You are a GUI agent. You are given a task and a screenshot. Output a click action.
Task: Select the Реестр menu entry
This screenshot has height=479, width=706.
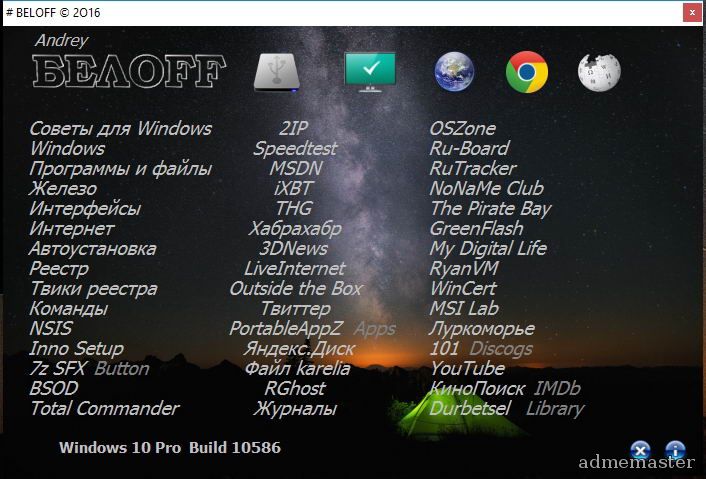click(x=59, y=268)
